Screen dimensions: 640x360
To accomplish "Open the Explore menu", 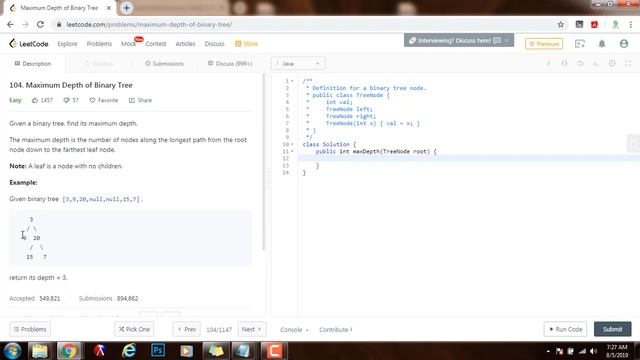I will (x=67, y=44).
